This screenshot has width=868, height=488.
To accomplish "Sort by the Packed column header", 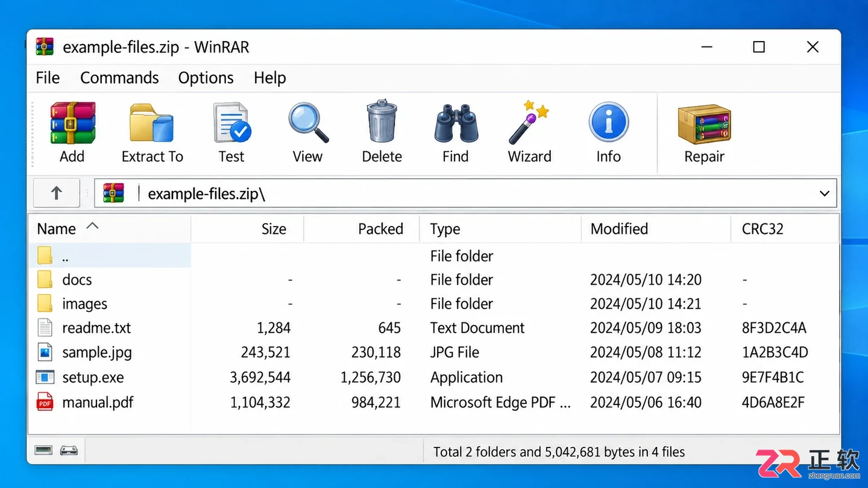I will 362,229.
